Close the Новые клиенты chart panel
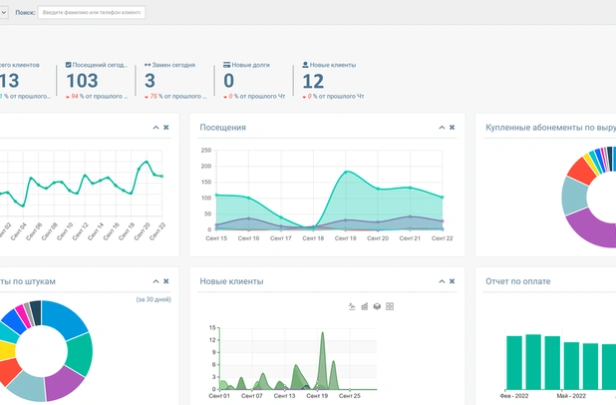Image resolution: width=616 pixels, height=405 pixels. (x=452, y=282)
